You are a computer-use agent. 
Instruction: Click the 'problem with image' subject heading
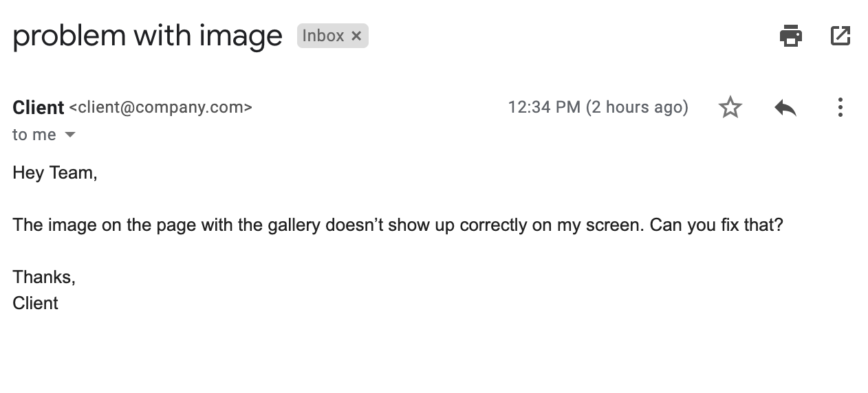pos(147,36)
